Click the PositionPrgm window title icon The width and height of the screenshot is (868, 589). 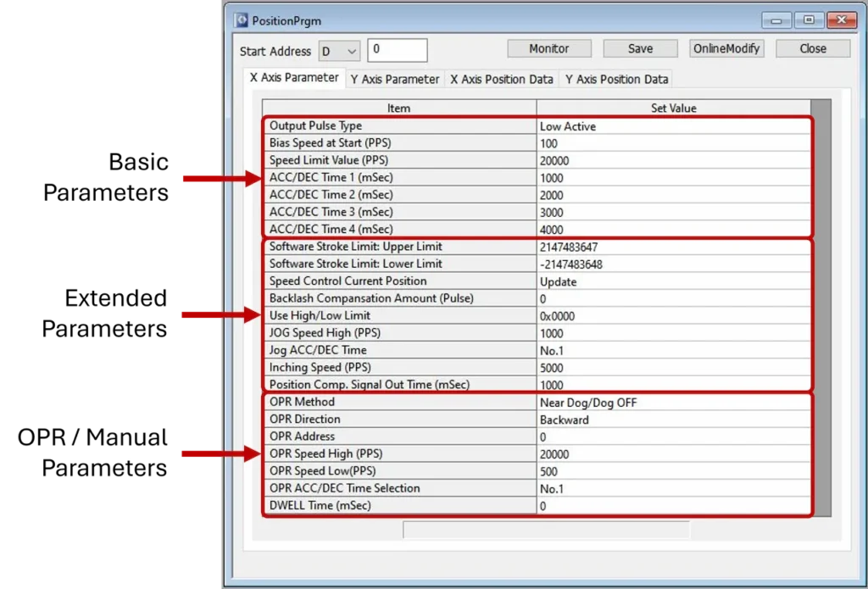click(241, 20)
